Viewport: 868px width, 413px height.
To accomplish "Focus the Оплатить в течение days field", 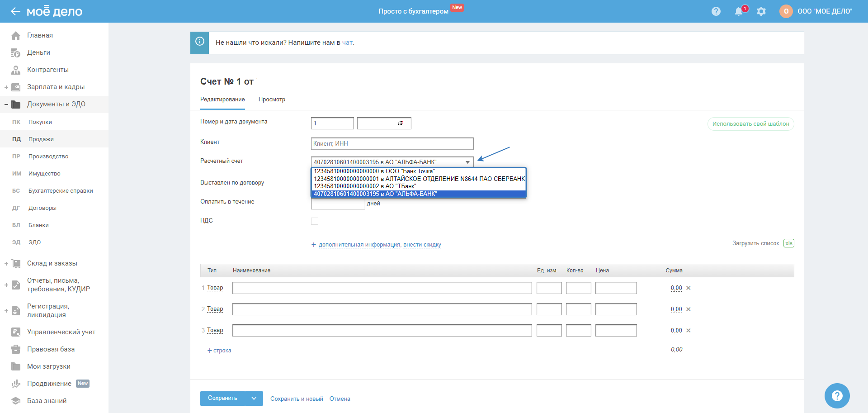I will (x=338, y=204).
